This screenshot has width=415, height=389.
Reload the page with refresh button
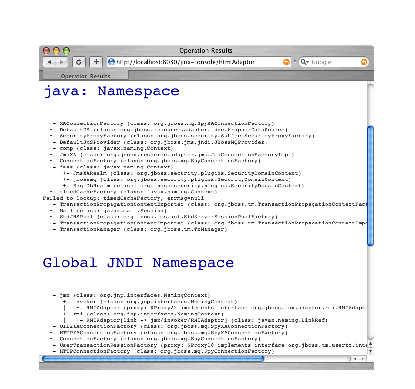[79, 62]
